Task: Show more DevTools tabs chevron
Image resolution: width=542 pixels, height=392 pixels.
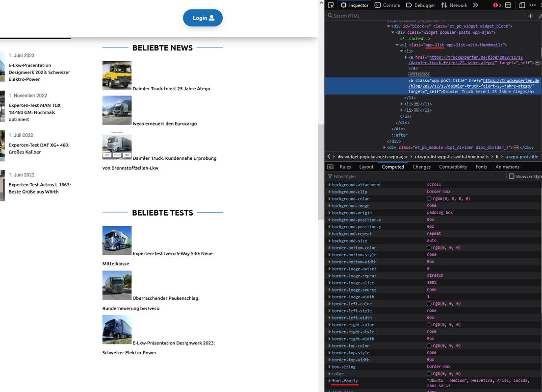Action: click(x=476, y=5)
